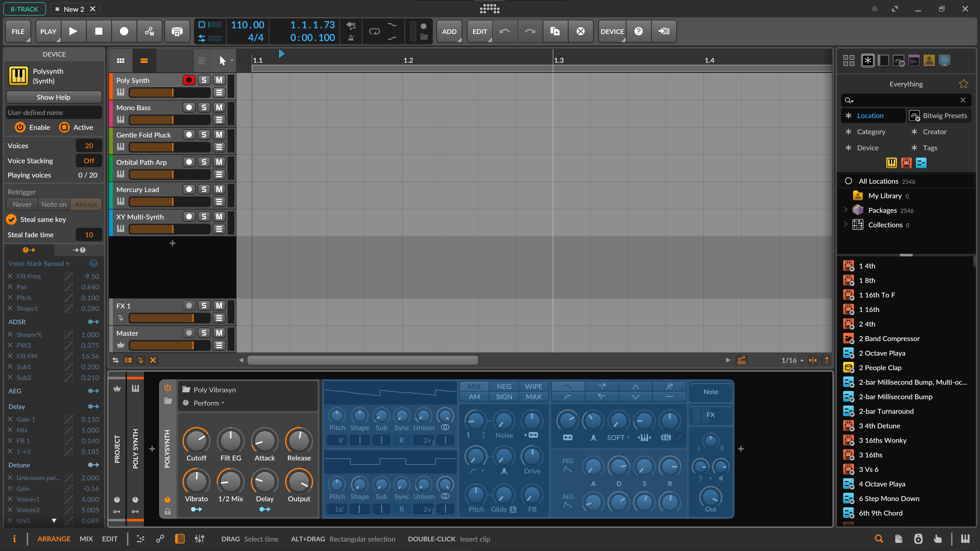
Task: Switch to clip launcher grid view icon
Action: pos(121,60)
